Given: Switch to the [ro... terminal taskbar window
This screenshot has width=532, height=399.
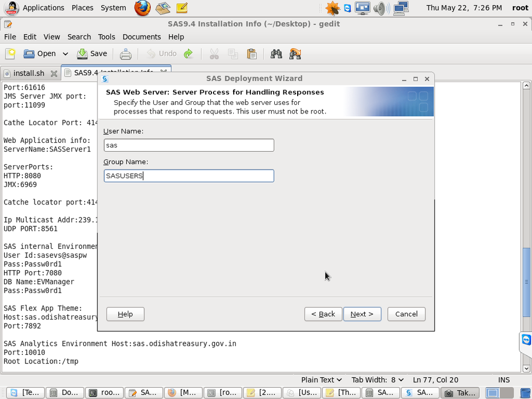Looking at the screenshot, I should 223,393.
